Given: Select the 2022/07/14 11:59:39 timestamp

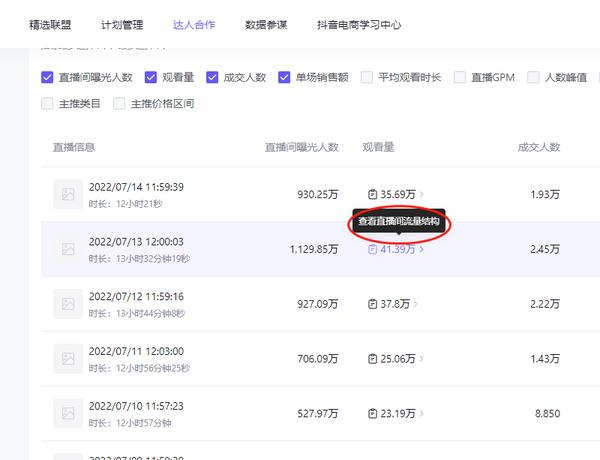Looking at the screenshot, I should coord(136,187).
